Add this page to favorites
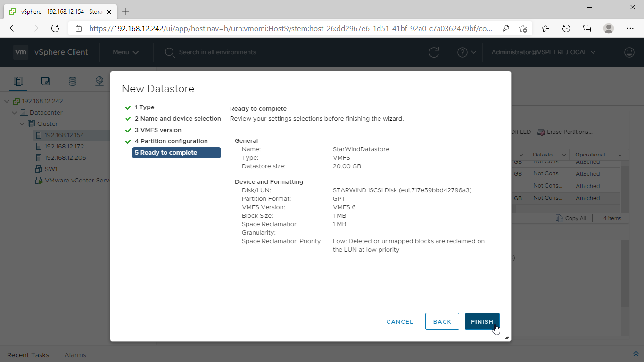Screen dimensions: 644x362 523,28
